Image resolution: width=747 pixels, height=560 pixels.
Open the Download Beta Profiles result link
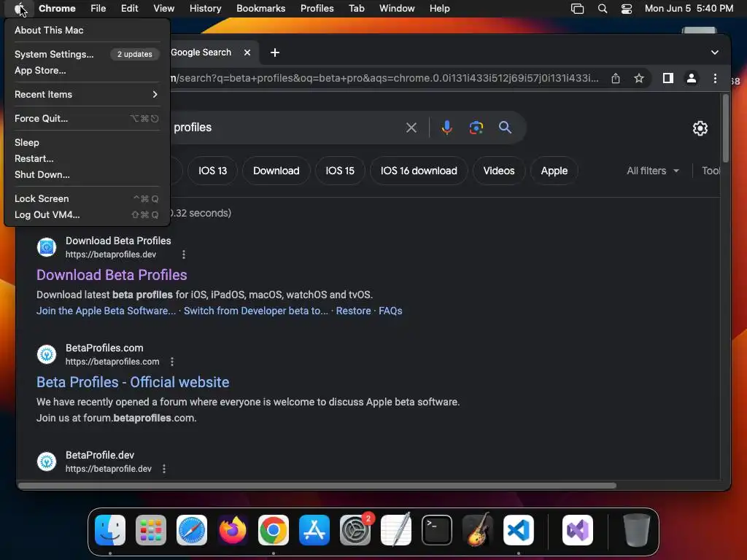point(112,275)
